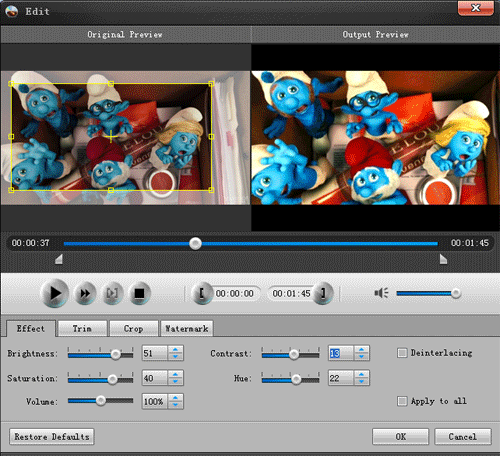The image size is (500, 456).
Task: Click the right trim marker triangle
Action: click(443, 259)
